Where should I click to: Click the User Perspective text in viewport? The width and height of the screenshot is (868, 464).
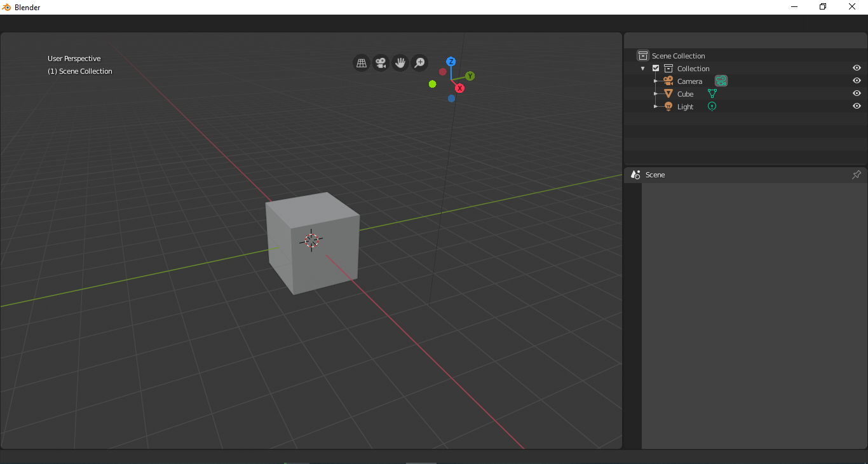click(74, 58)
